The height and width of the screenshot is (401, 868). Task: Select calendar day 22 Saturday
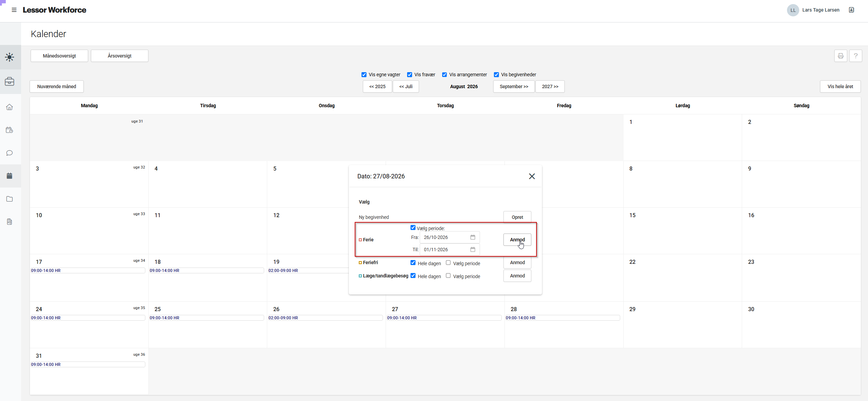click(x=682, y=278)
